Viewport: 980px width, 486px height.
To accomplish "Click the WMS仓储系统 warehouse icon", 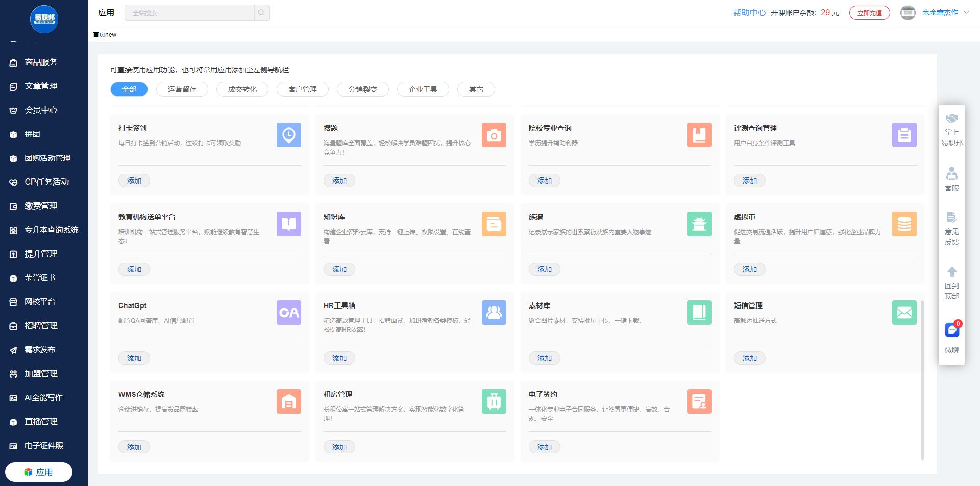I will click(288, 401).
